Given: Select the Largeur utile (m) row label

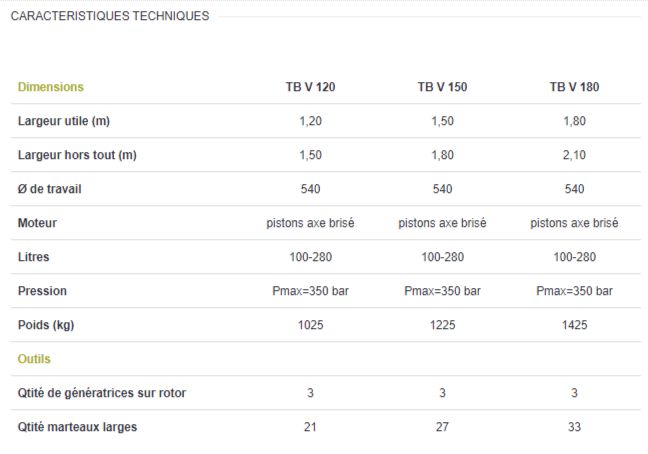Looking at the screenshot, I should click(x=64, y=121).
